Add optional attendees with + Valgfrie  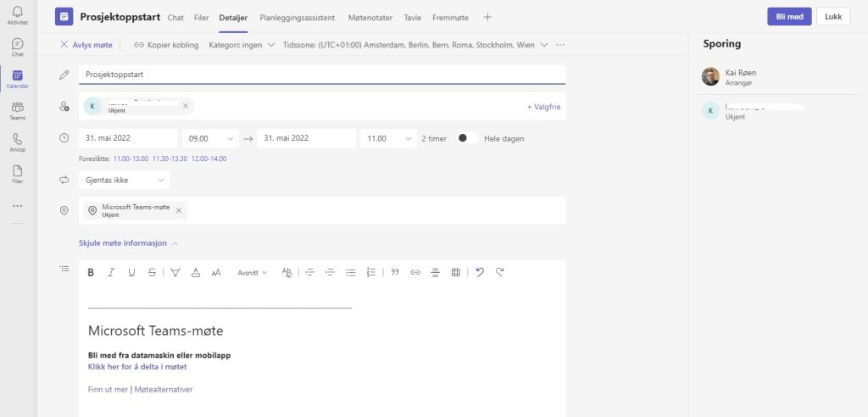pyautogui.click(x=543, y=107)
